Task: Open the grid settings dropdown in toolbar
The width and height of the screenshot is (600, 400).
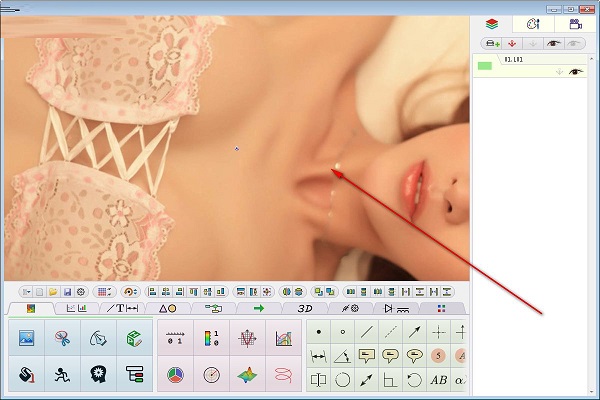Action: [x=104, y=291]
